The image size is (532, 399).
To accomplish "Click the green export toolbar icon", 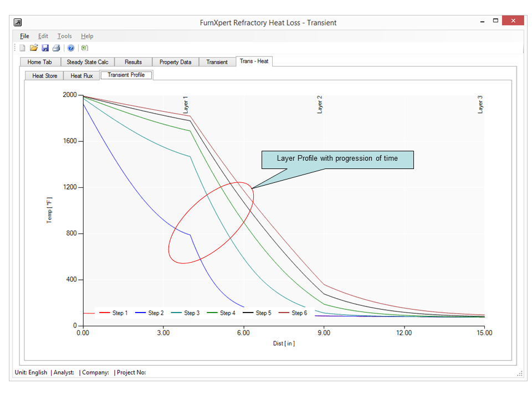I will click(84, 48).
